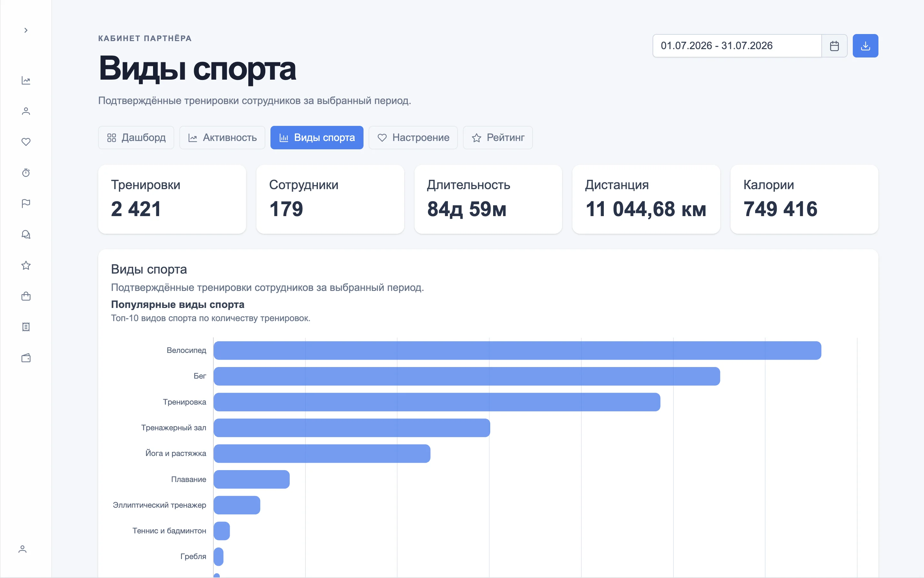
Task: Click the Сотрудники 179 card
Action: pos(330,199)
